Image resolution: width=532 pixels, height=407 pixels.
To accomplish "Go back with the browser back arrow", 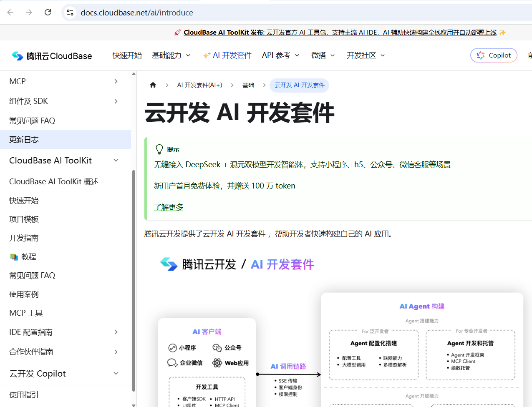I will tap(10, 12).
